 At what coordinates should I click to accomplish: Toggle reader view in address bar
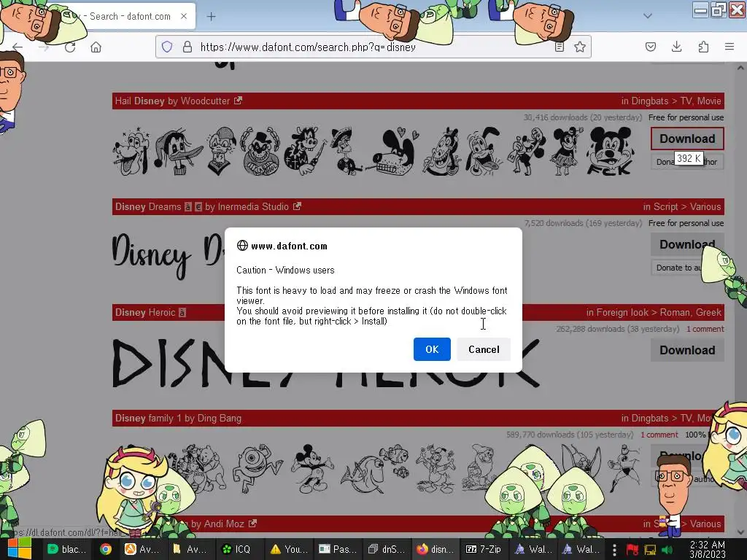pos(560,47)
